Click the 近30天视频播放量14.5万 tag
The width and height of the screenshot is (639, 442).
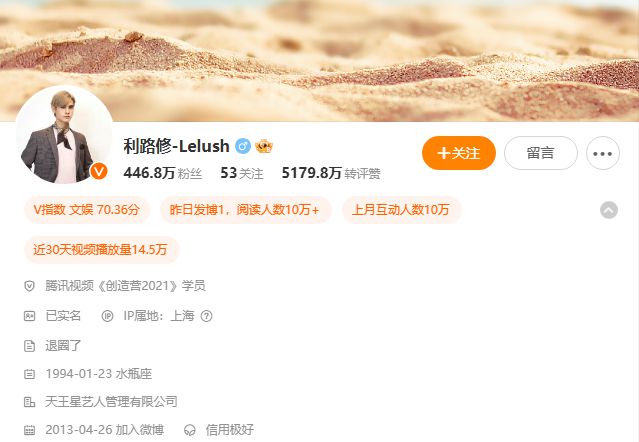pyautogui.click(x=100, y=249)
